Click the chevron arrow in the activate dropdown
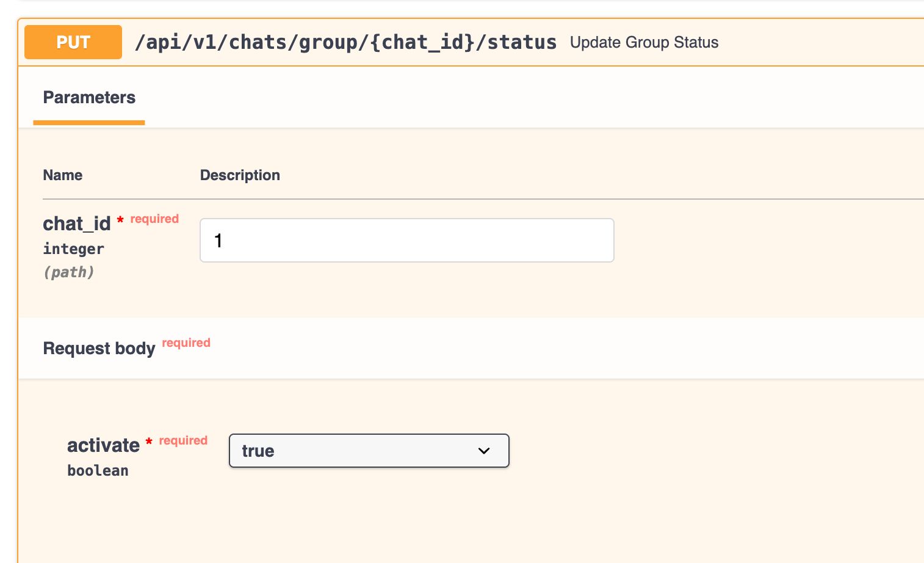 tap(484, 451)
